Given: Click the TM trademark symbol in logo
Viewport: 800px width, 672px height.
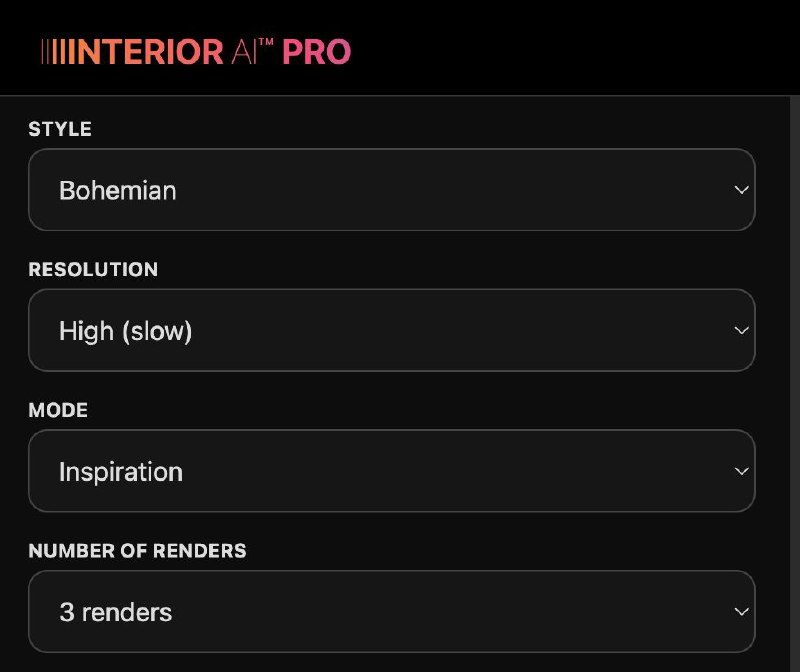Looking at the screenshot, I should 266,43.
